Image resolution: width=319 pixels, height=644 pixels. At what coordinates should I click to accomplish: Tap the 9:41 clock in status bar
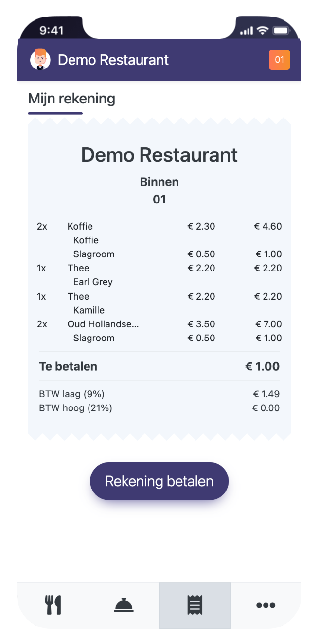click(52, 31)
